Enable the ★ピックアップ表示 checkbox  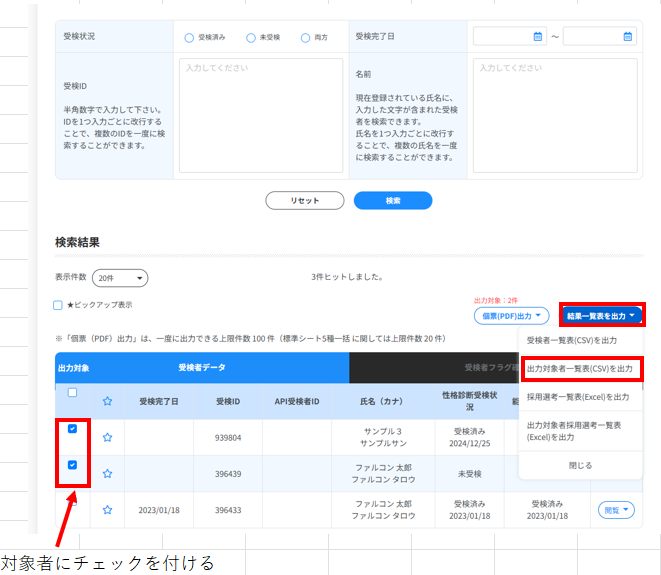click(x=58, y=305)
